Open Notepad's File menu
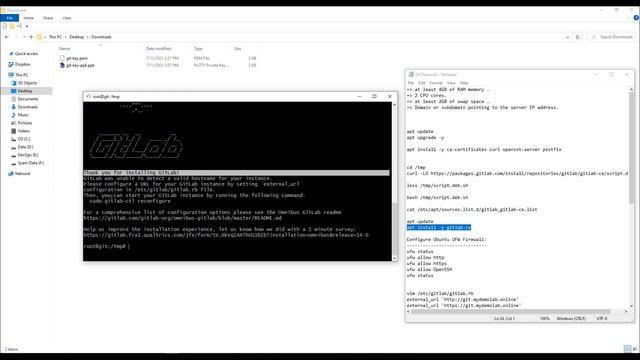Viewport: 640px width, 360px height. coord(411,83)
